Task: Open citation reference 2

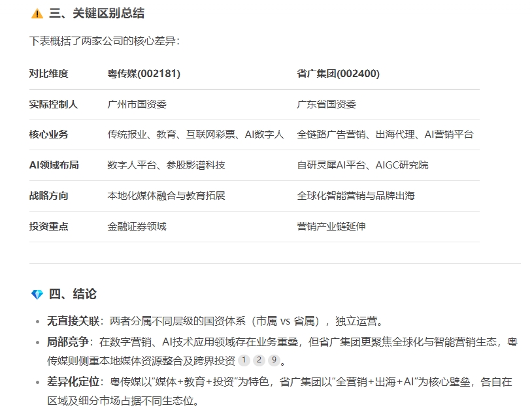Action: click(259, 360)
